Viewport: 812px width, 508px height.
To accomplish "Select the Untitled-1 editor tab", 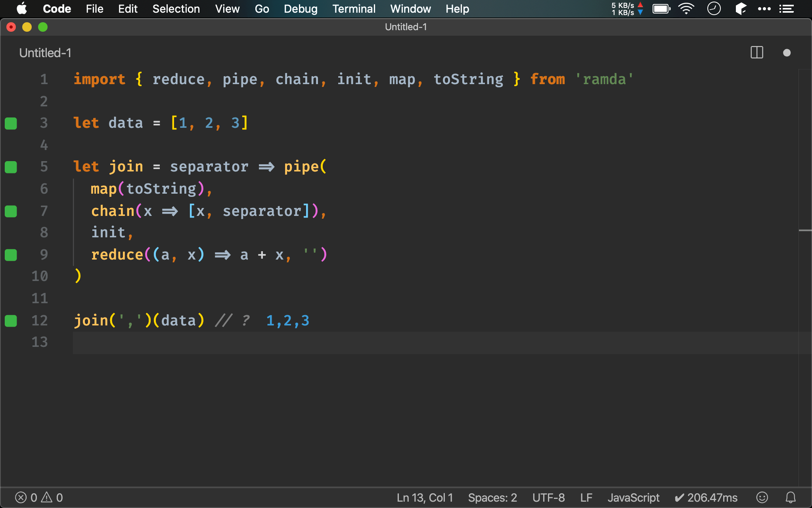I will (45, 53).
